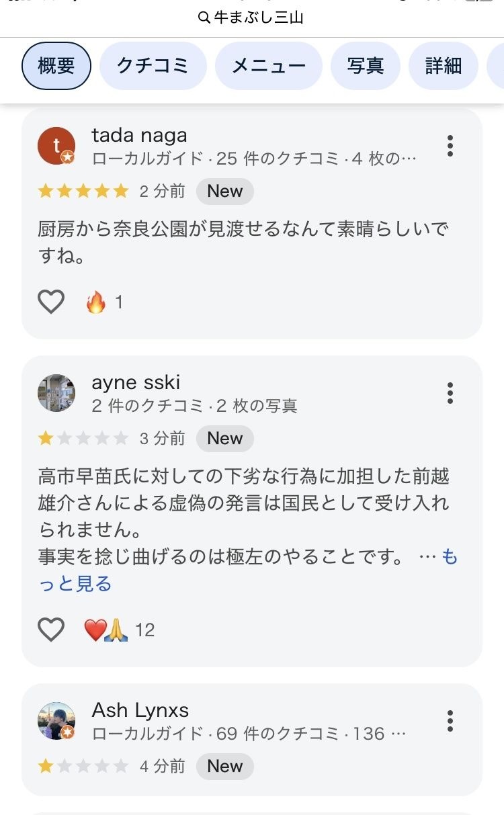Image resolution: width=504 pixels, height=815 pixels.
Task: Open the three-dot menu on Ash Lynxs's review
Action: (450, 721)
